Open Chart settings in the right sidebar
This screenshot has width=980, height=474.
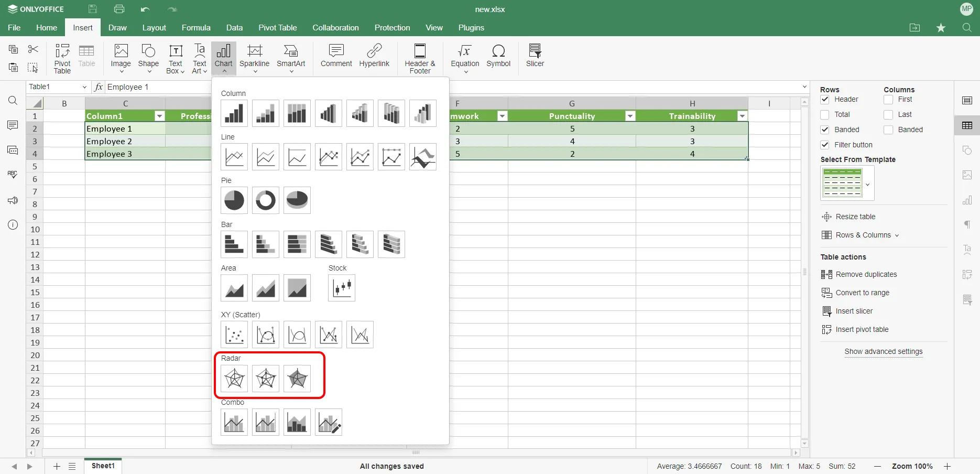tap(967, 200)
